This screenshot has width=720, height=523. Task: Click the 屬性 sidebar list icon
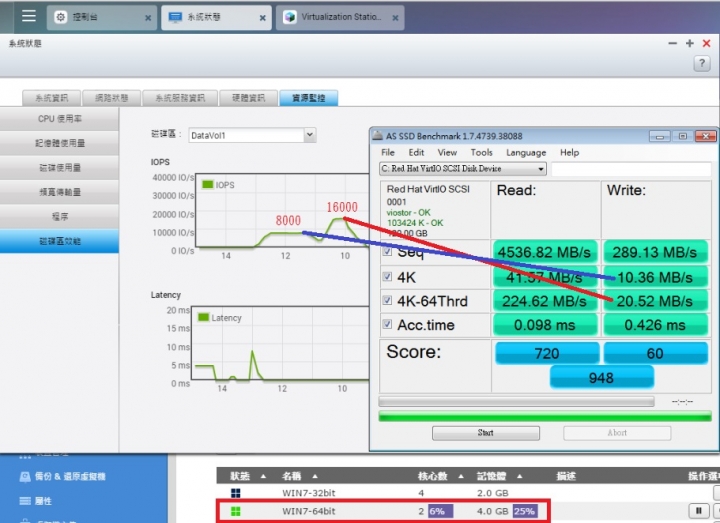point(25,501)
